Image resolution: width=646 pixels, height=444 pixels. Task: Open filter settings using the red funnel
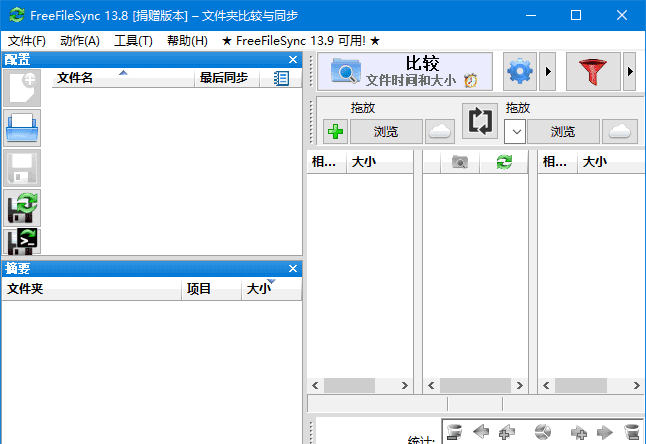click(x=592, y=72)
